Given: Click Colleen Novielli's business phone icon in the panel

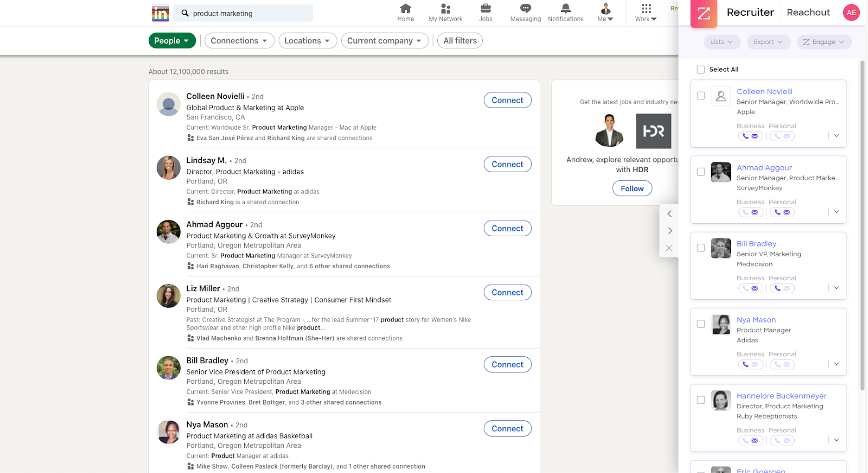Looking at the screenshot, I should point(746,136).
